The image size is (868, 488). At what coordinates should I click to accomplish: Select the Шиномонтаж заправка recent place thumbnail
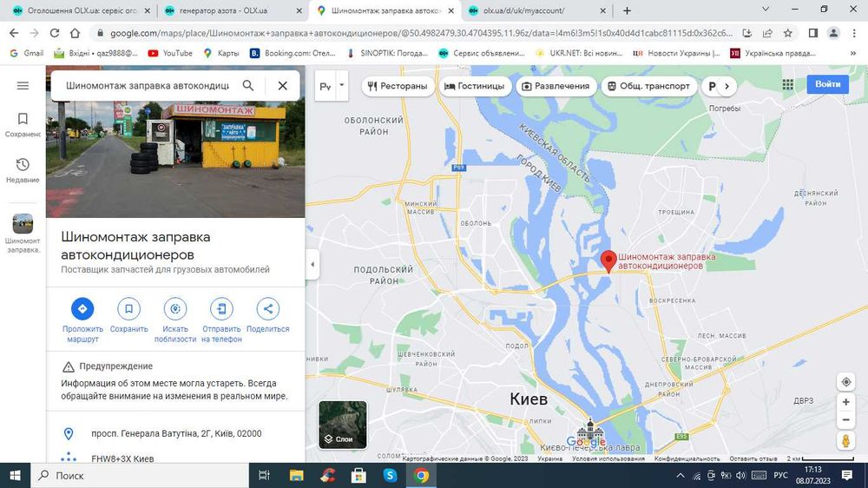pos(23,234)
